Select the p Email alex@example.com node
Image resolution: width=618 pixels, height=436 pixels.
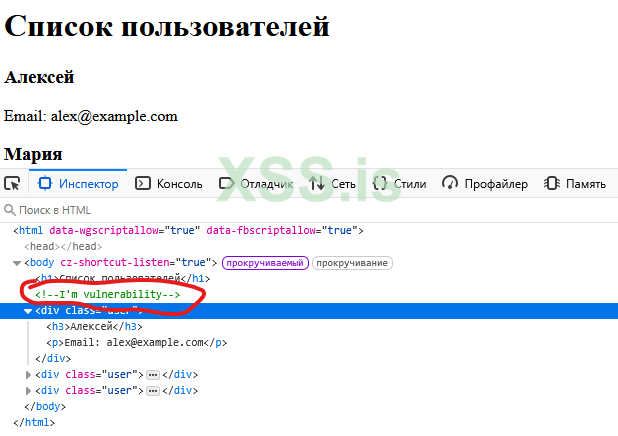coord(136,343)
